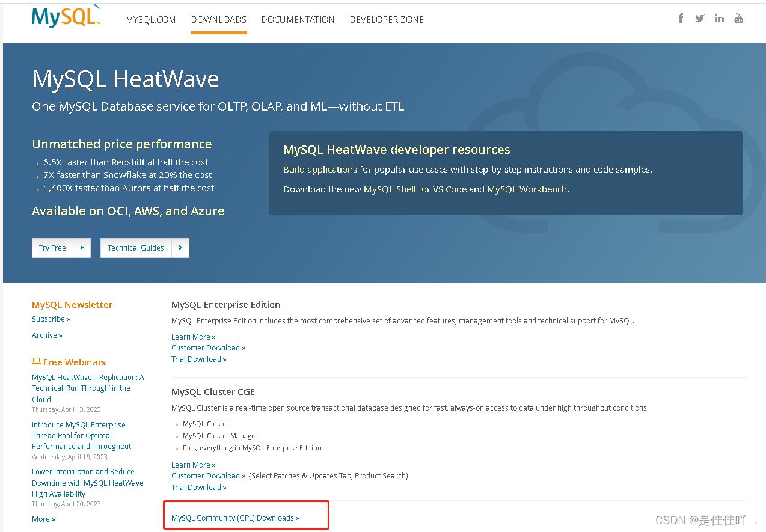Click Trial Download under Enterprise Edition
Image resolution: width=766 pixels, height=532 pixels.
point(198,359)
